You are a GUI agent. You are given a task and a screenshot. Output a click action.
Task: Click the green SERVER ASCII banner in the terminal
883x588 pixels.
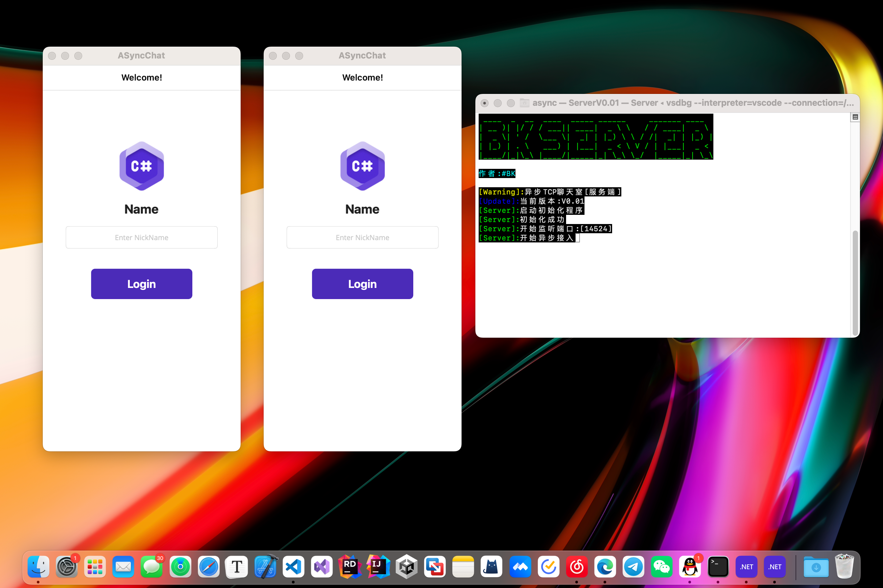(x=596, y=137)
